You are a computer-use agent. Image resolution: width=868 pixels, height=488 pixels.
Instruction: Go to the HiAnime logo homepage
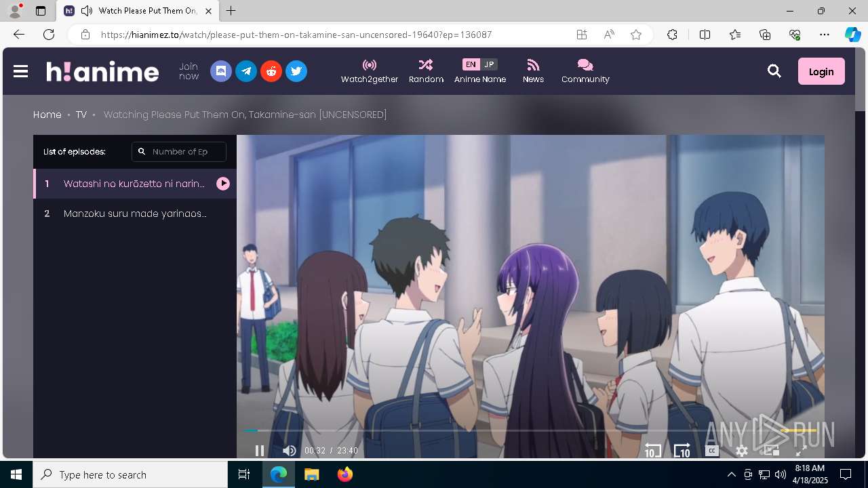[102, 71]
